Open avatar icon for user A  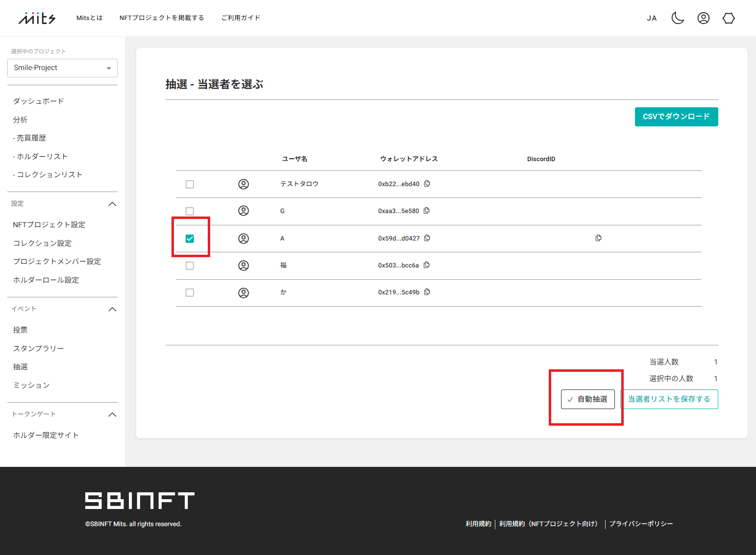(x=244, y=239)
